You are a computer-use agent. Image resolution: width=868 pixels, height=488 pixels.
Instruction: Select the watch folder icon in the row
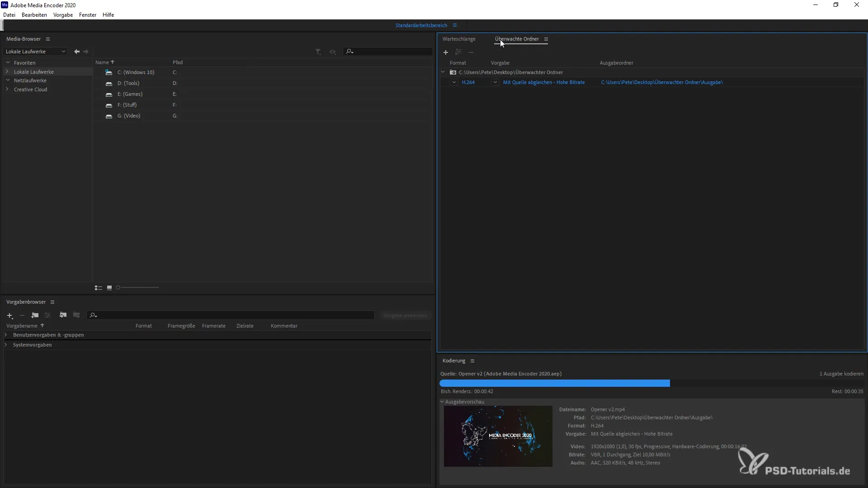pos(453,72)
